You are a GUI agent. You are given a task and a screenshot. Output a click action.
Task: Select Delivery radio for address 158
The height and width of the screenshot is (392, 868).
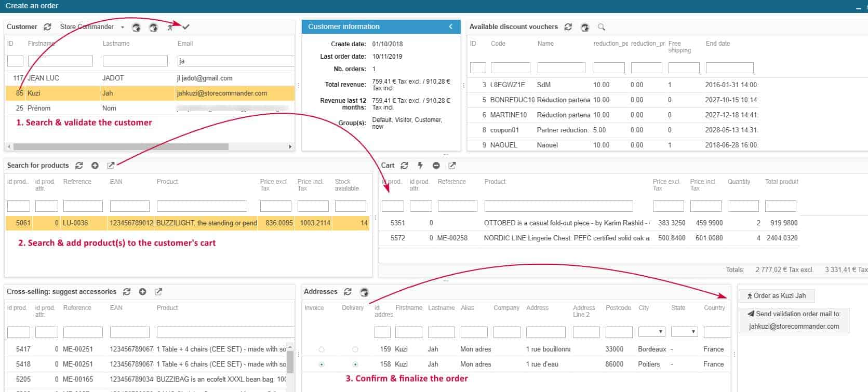click(x=355, y=364)
